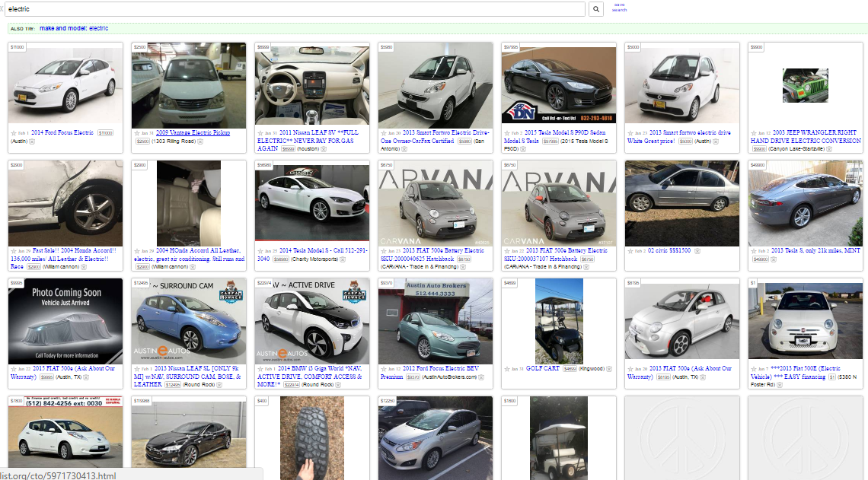View Nissan LEAF interior dashboard photo

(x=312, y=85)
